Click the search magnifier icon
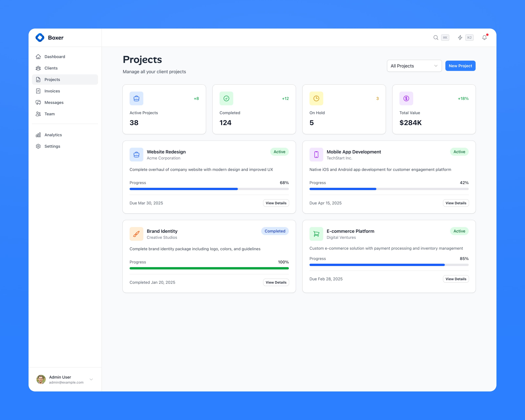 436,38
